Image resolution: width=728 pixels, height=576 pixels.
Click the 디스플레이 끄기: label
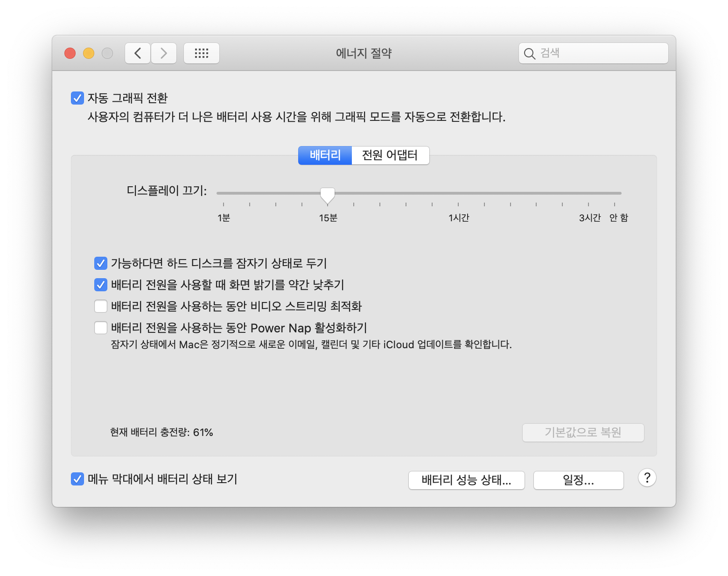167,190
